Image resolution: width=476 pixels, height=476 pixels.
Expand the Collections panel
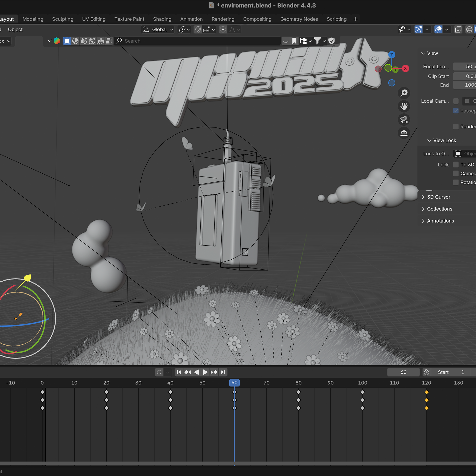439,209
